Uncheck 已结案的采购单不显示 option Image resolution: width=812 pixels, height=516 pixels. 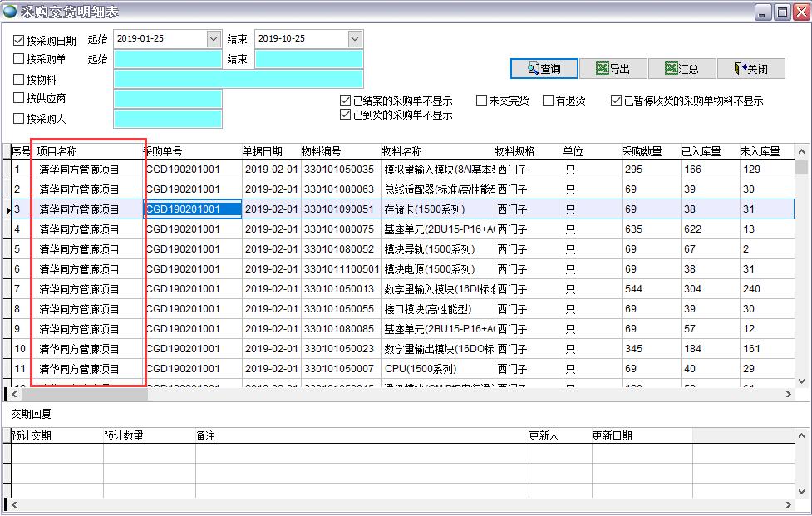[345, 100]
